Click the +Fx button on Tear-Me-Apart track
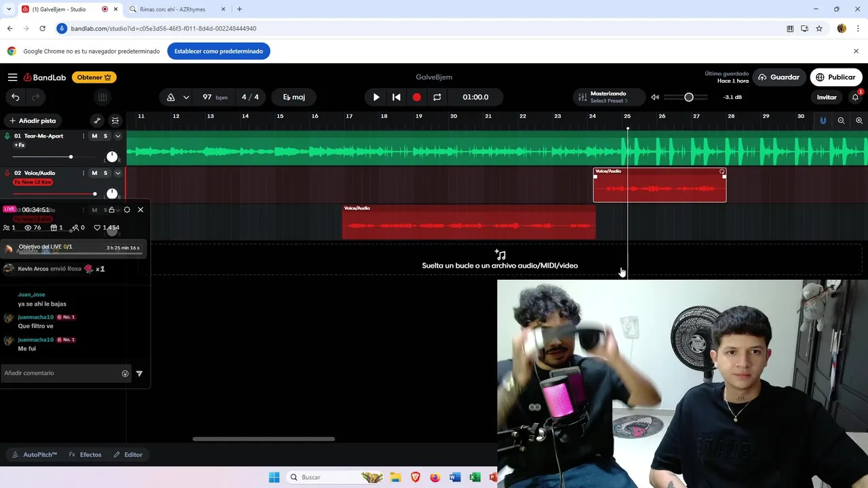The image size is (868, 488). tap(20, 145)
